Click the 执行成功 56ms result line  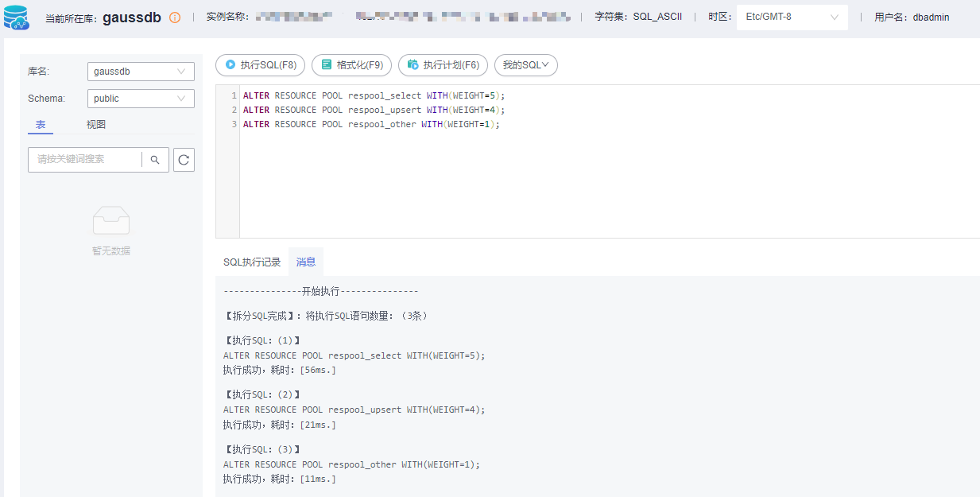(x=280, y=370)
